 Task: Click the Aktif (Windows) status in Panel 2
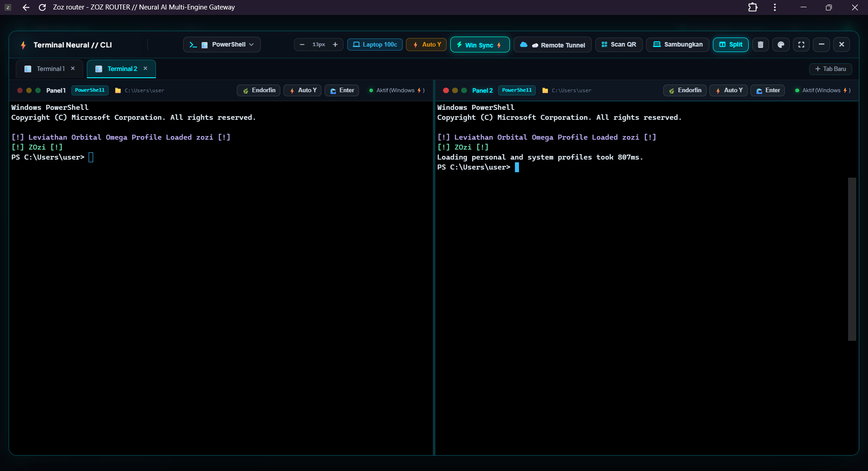pyautogui.click(x=823, y=90)
